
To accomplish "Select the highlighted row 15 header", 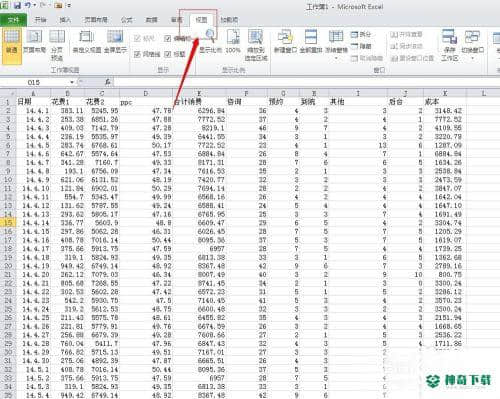I will click(8, 222).
